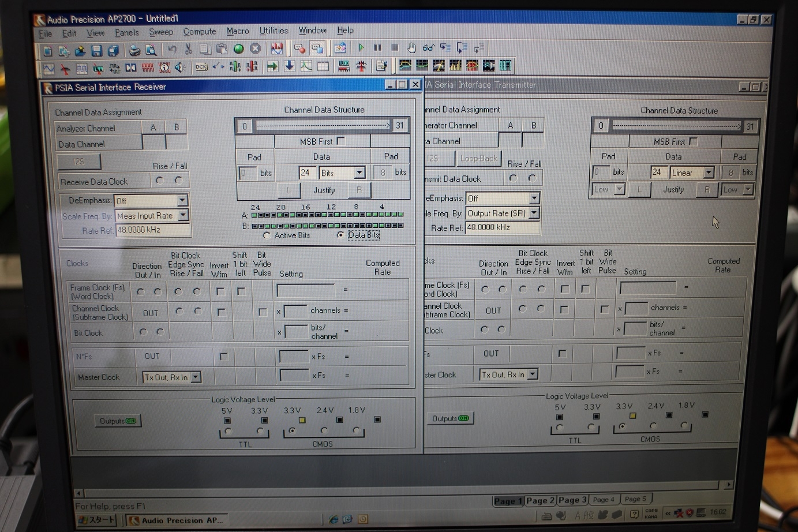The image size is (798, 532).
Task: Click the eyeglasses watch icon
Action: [428, 48]
